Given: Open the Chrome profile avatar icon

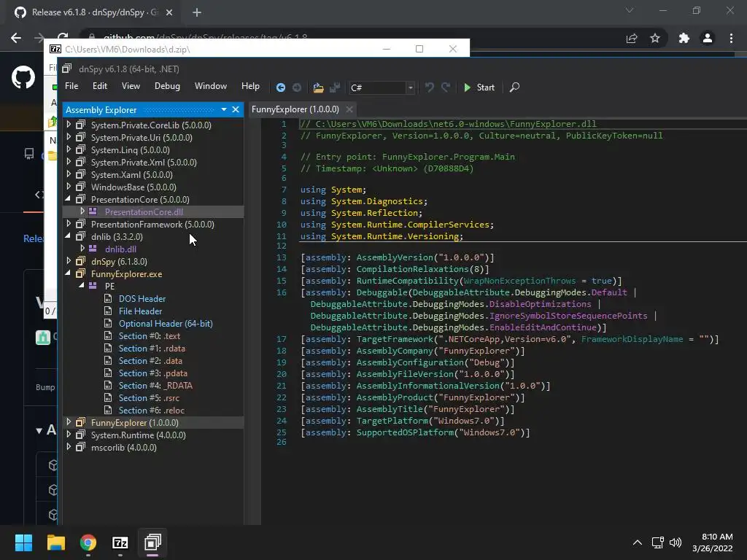Looking at the screenshot, I should [708, 38].
